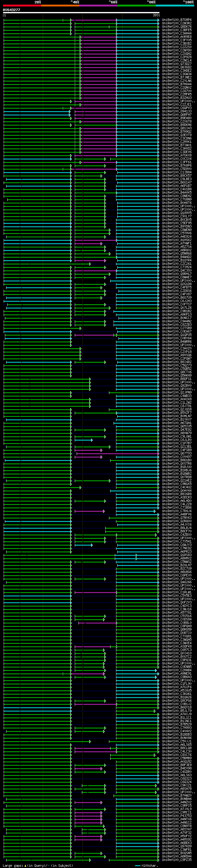Select hit label UniRef100_C3A0Z0

(x=177, y=349)
